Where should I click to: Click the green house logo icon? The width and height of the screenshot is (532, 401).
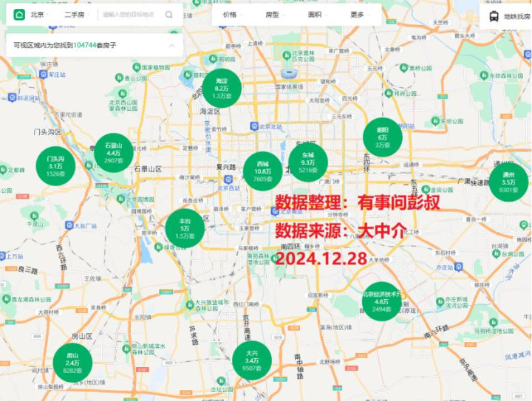click(19, 15)
